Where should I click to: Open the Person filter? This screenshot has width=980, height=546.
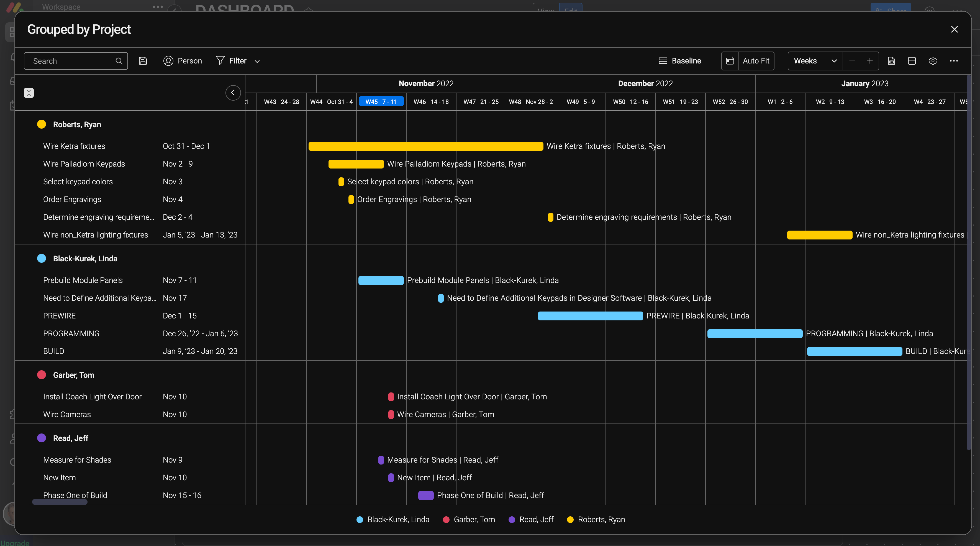coord(183,61)
